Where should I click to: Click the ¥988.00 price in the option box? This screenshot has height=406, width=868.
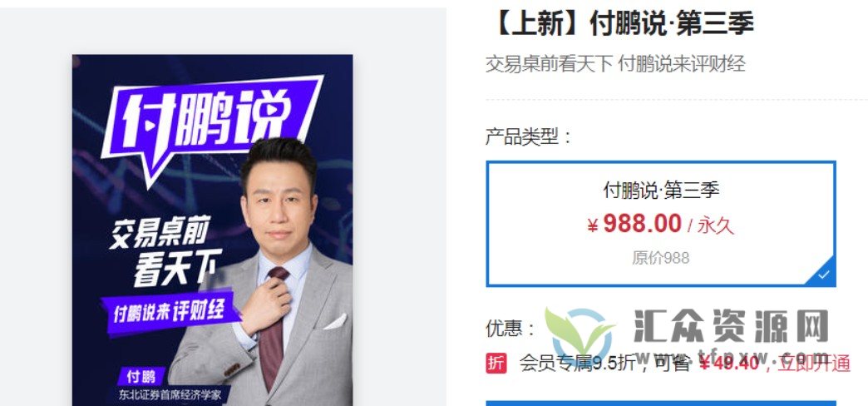coord(634,224)
